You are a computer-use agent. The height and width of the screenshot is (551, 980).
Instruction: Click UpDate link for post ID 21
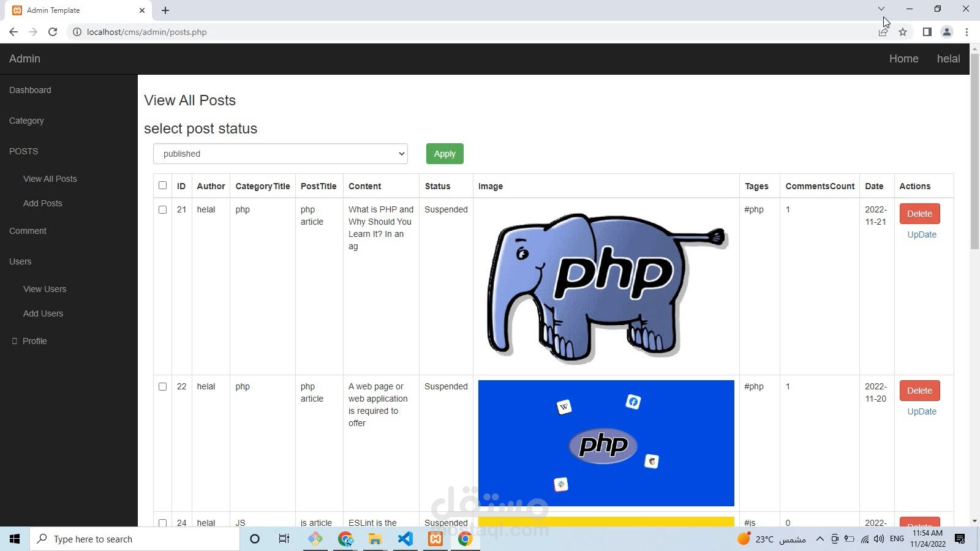(x=922, y=234)
